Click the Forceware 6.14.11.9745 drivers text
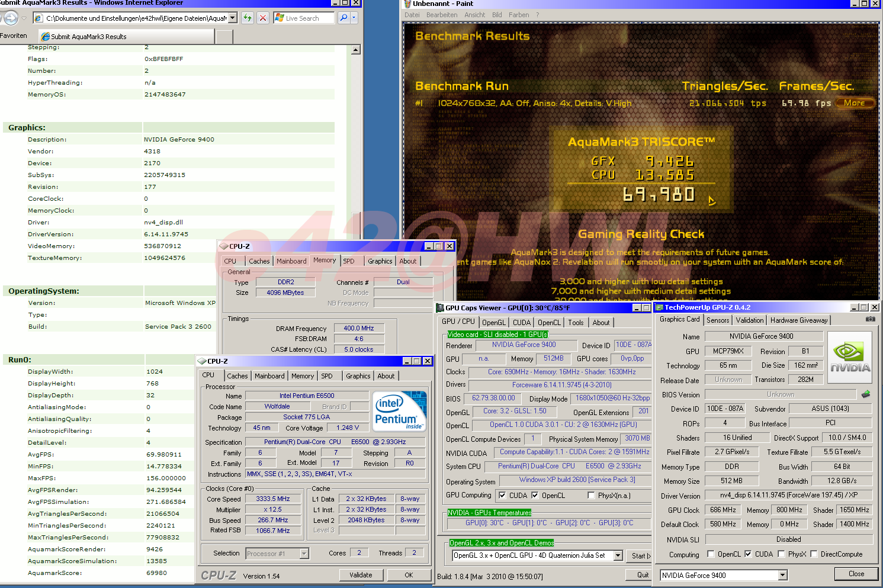 coord(561,385)
